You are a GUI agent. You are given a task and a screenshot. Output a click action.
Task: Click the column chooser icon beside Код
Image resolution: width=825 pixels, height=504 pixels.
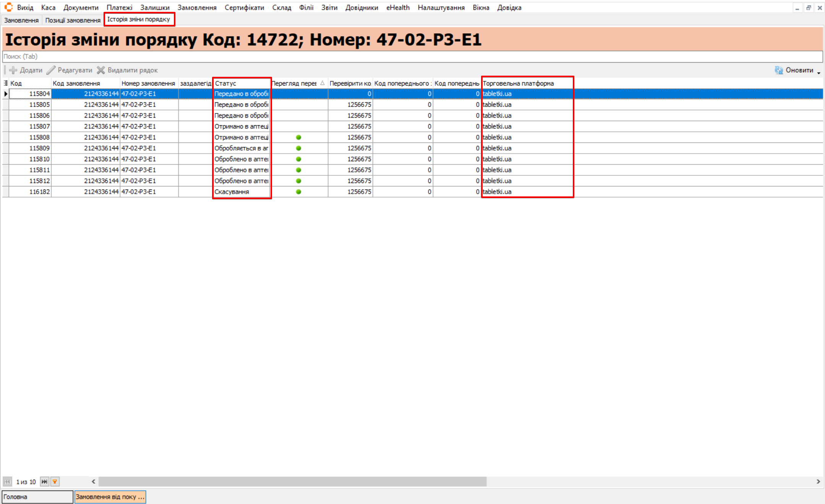pyautogui.click(x=6, y=83)
